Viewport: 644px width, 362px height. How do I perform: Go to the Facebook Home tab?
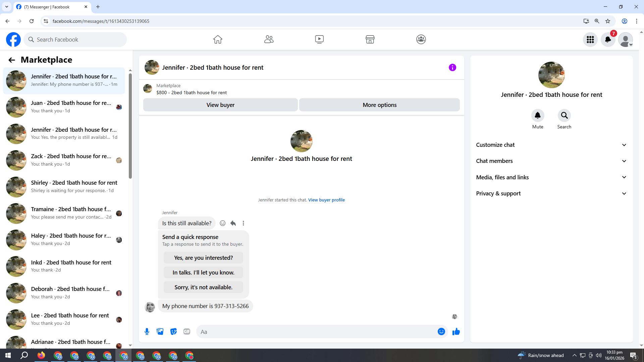(218, 39)
